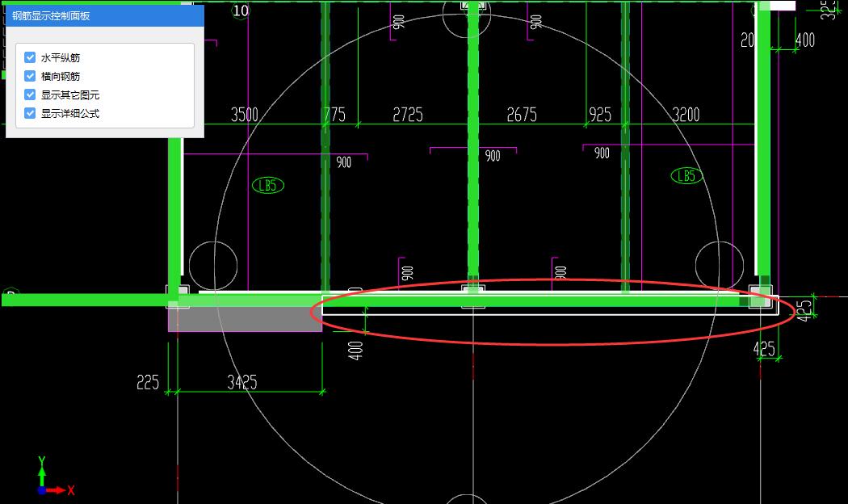This screenshot has height=504, width=848.
Task: Select the 3500 dimension text
Action: (x=245, y=115)
